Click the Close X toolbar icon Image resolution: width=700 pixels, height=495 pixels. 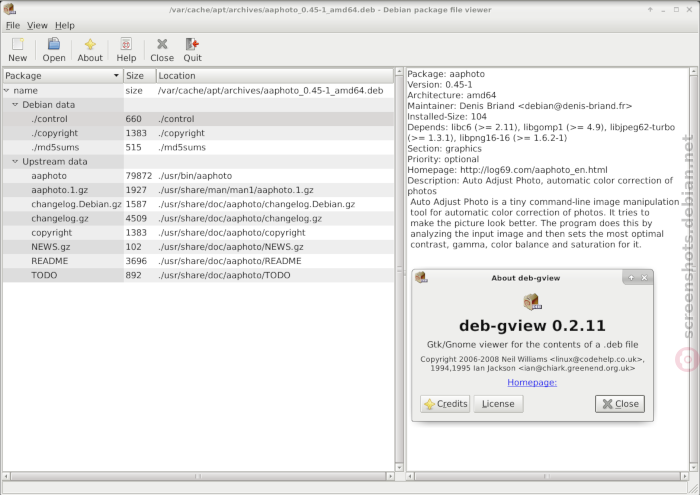[x=162, y=44]
